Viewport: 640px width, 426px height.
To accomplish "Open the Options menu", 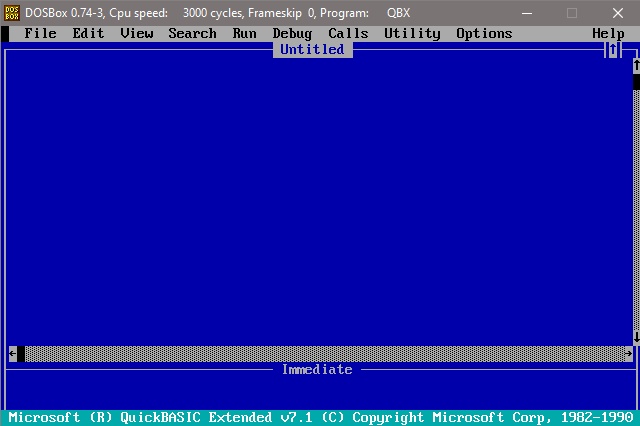I will [484, 33].
